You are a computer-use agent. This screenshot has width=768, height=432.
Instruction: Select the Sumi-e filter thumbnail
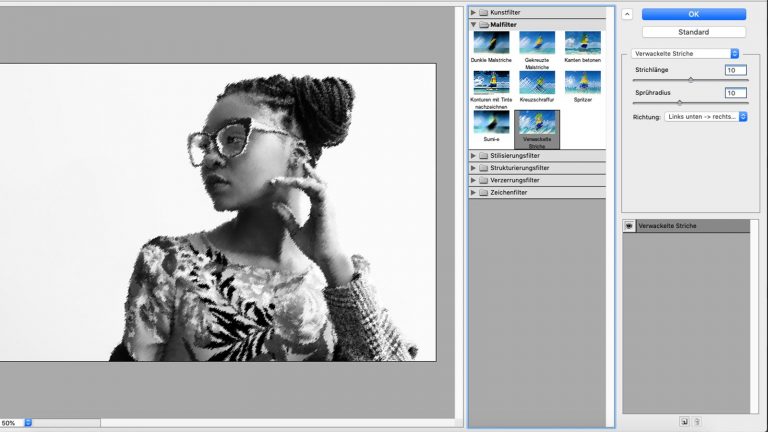[491, 122]
